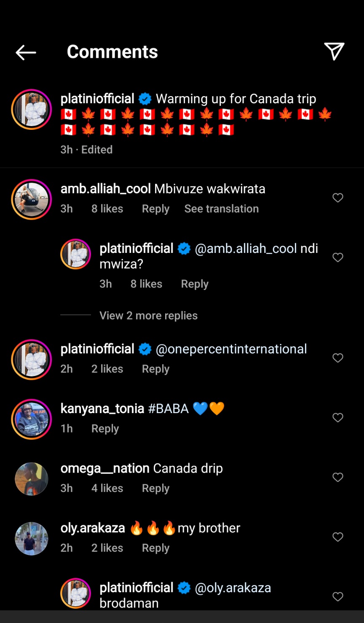Tap the share paper plane icon
This screenshot has height=623, width=364.
[x=334, y=51]
